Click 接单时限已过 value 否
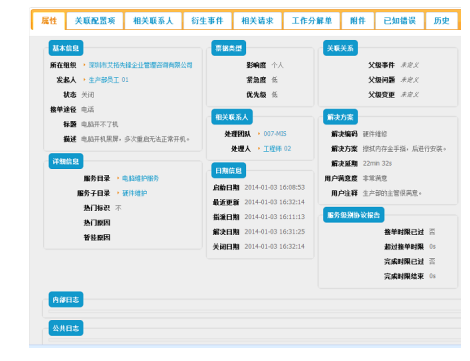 (432, 232)
